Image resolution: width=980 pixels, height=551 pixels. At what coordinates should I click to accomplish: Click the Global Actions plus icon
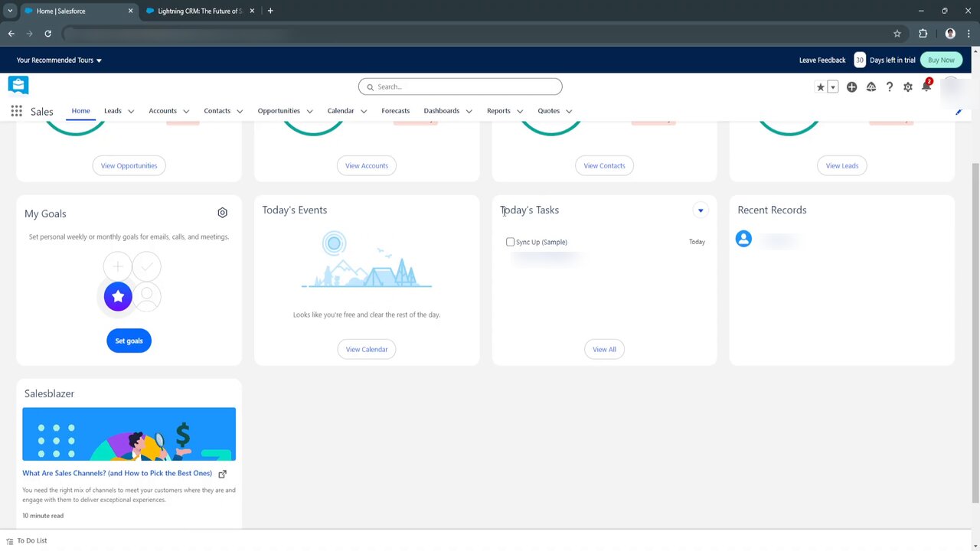tap(851, 87)
